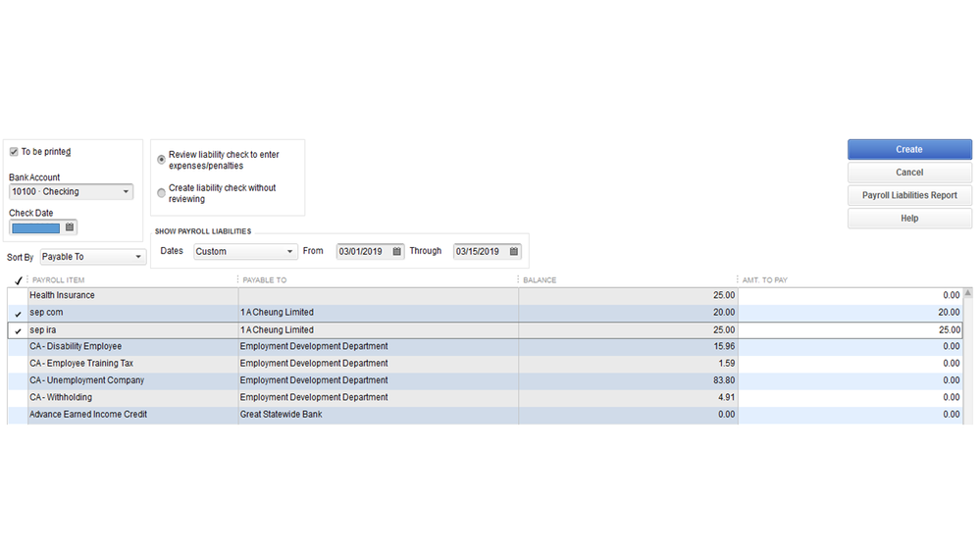Image resolution: width=980 pixels, height=551 pixels.
Task: Click the 1.59 balance cell
Action: 628,364
